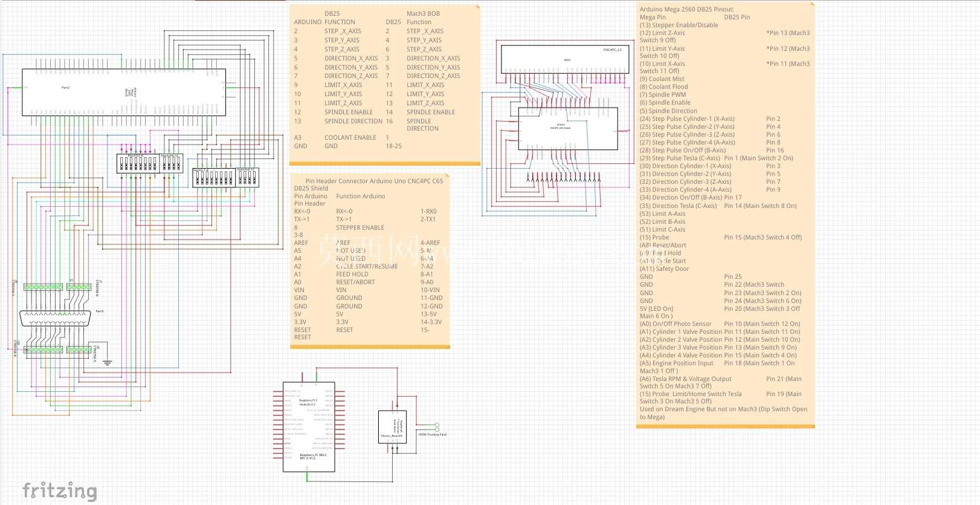Click '(A6) Tesla RPM & Voltage Output' line
The height and width of the screenshot is (505, 980).
tap(686, 379)
